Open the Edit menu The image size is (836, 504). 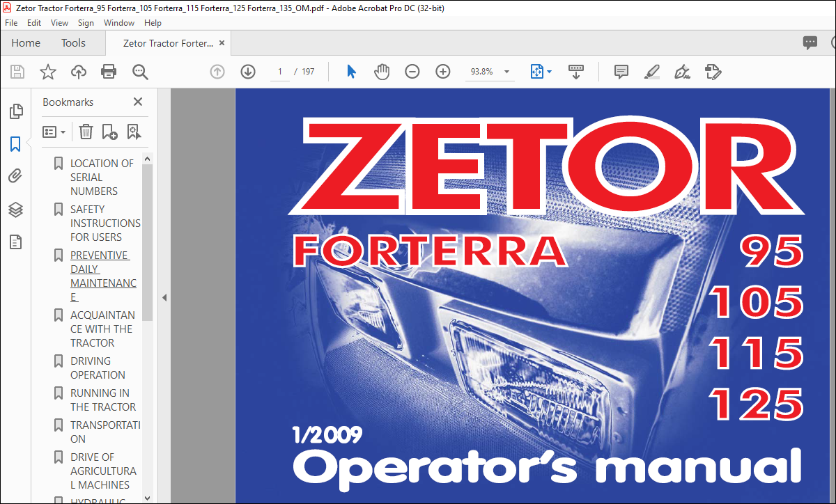(x=34, y=23)
